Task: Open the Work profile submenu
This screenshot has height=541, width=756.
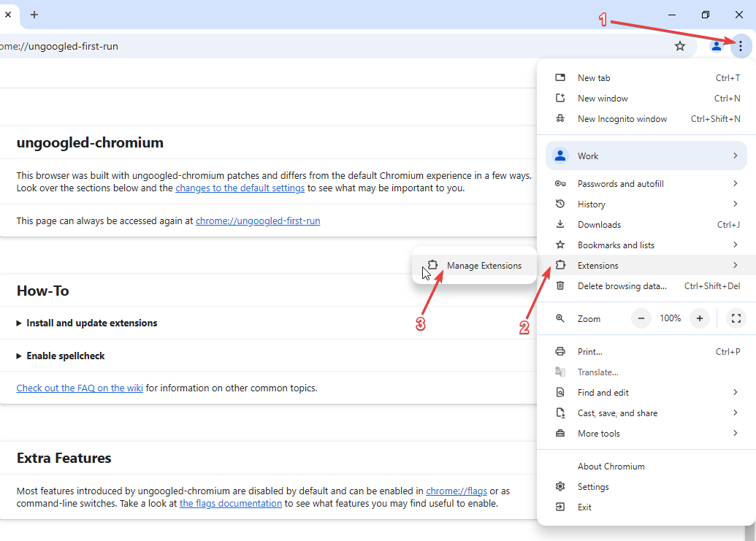Action: coord(646,156)
